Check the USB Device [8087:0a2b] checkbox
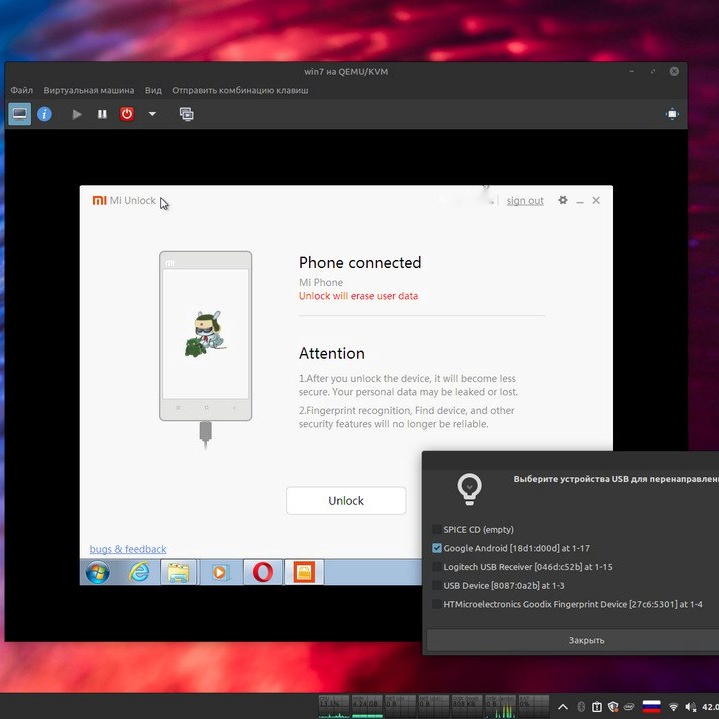Image resolution: width=719 pixels, height=719 pixels. tap(437, 586)
